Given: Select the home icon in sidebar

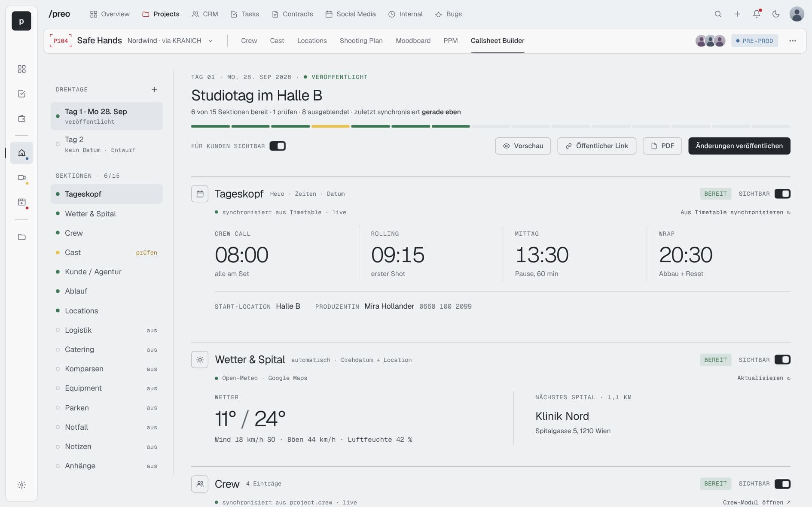Looking at the screenshot, I should (21, 153).
